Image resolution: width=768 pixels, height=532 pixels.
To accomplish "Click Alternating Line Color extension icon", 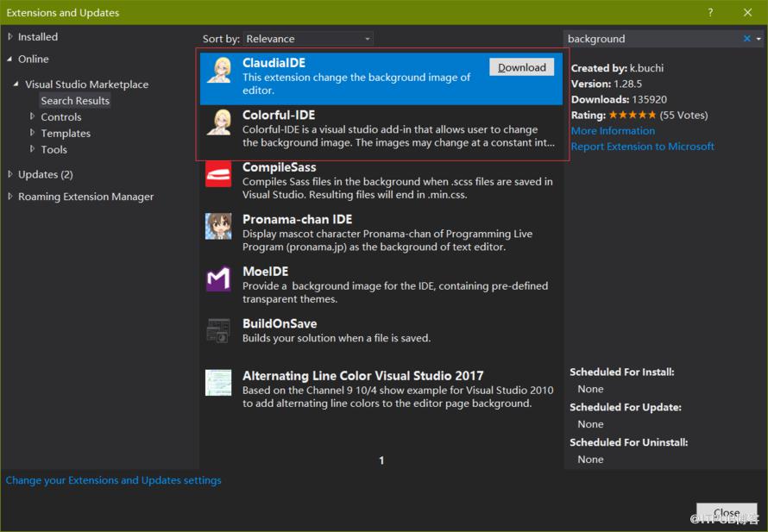I will [218, 383].
